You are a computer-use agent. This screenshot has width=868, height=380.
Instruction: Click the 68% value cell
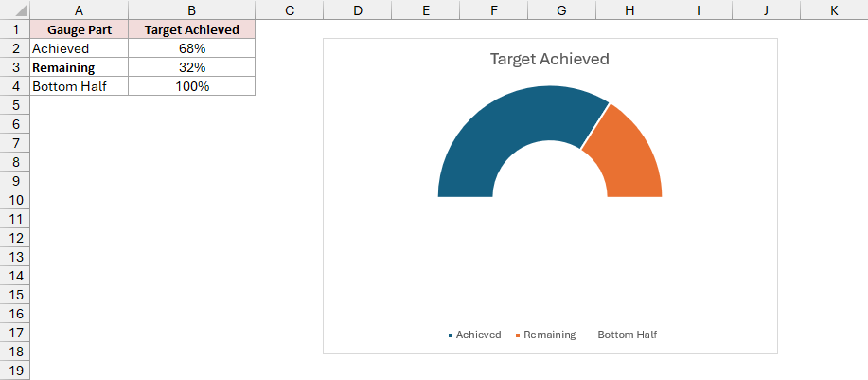(x=191, y=48)
